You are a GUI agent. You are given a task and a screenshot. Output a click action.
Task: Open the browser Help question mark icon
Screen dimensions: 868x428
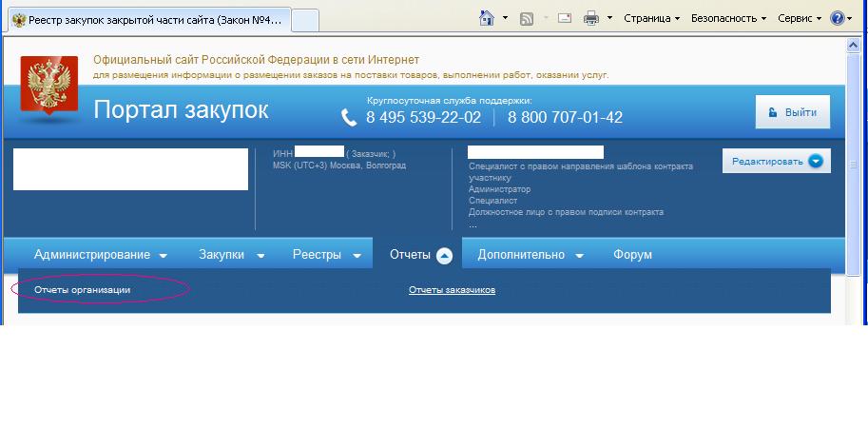pos(837,18)
